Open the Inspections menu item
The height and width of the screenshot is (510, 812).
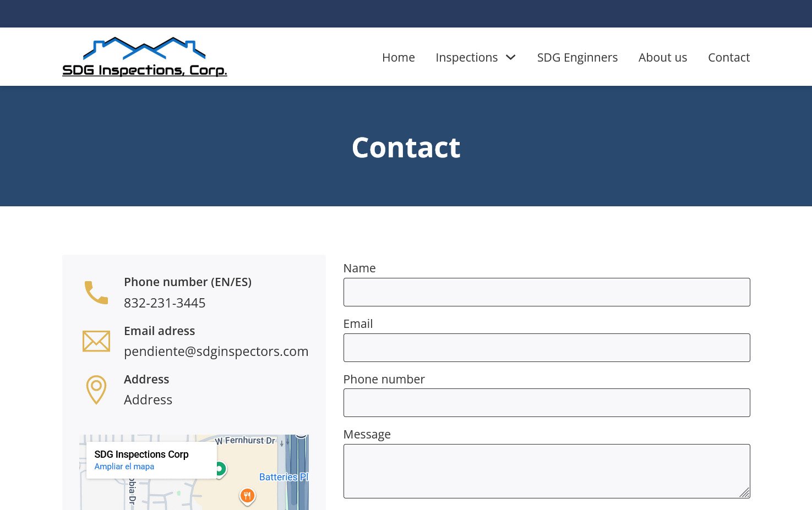[x=466, y=57]
